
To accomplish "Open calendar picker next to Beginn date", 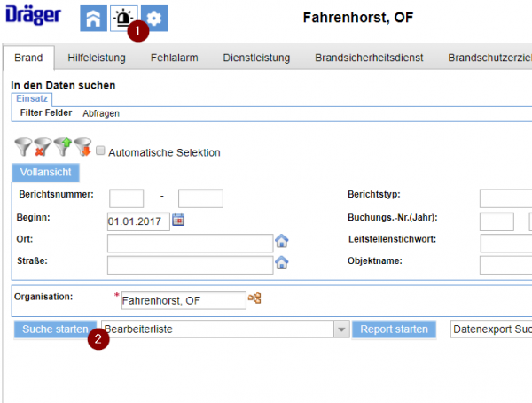I will [178, 220].
